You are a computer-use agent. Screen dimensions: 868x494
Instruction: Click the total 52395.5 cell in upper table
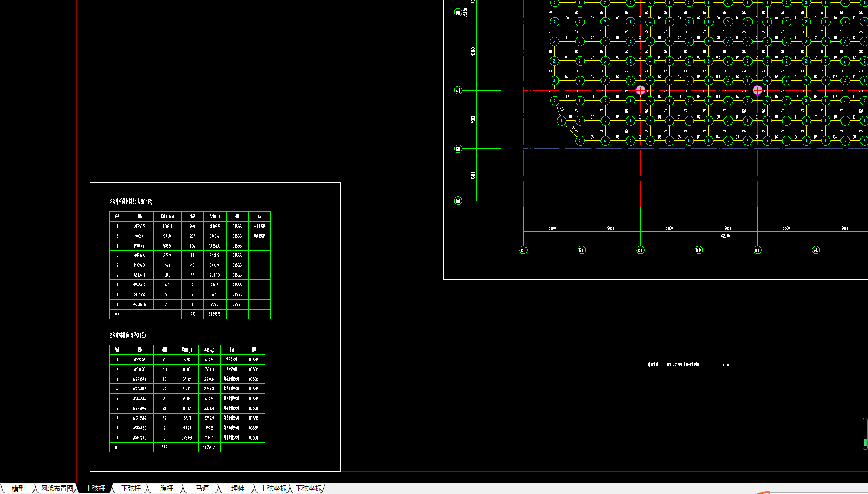point(215,314)
